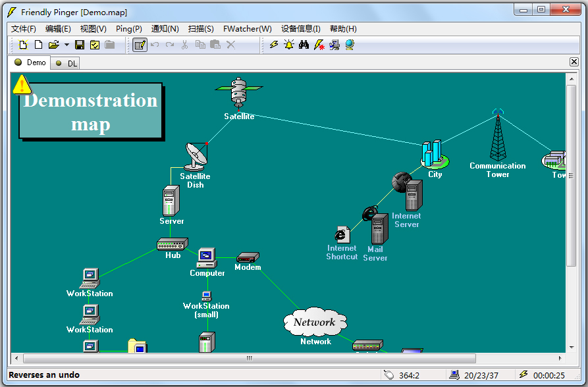The height and width of the screenshot is (387, 588).
Task: Select the Hub device on the map
Action: tap(173, 244)
